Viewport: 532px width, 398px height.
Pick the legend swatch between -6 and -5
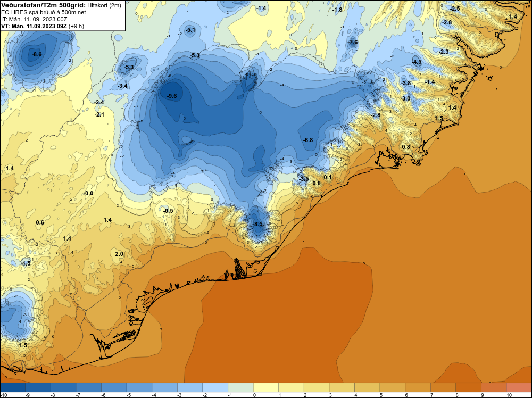click(114, 387)
